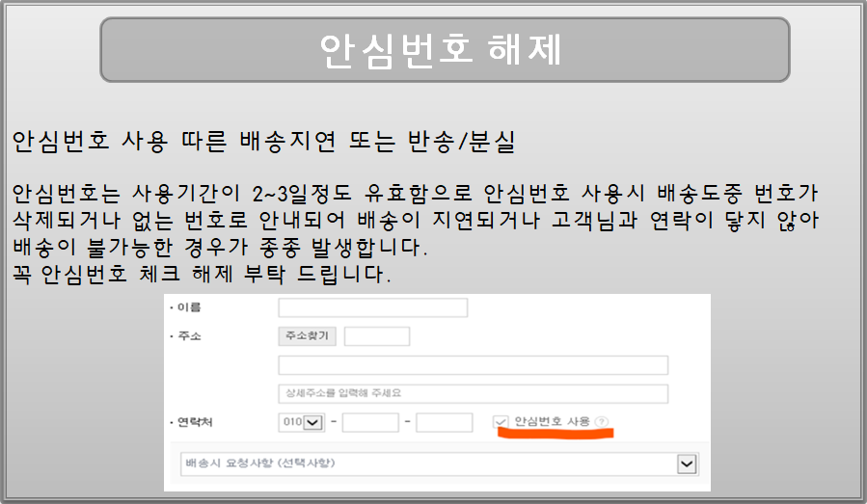Viewport: 867px width, 504px height.
Task: Click the 안심번호 해제 title banner
Action: (445, 49)
